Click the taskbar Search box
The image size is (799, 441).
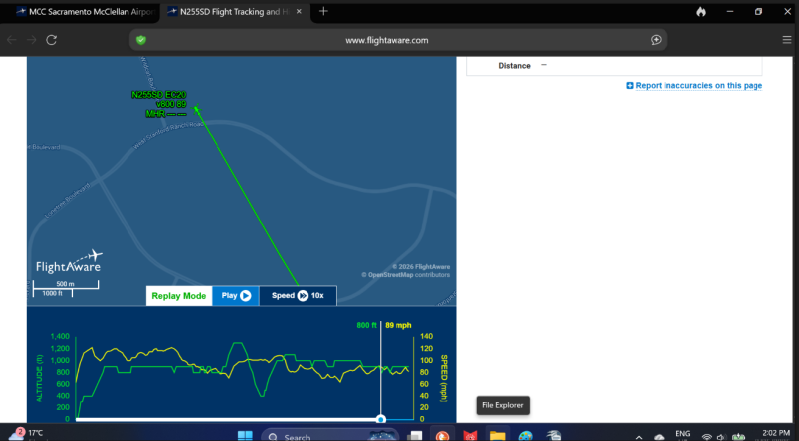pyautogui.click(x=331, y=436)
